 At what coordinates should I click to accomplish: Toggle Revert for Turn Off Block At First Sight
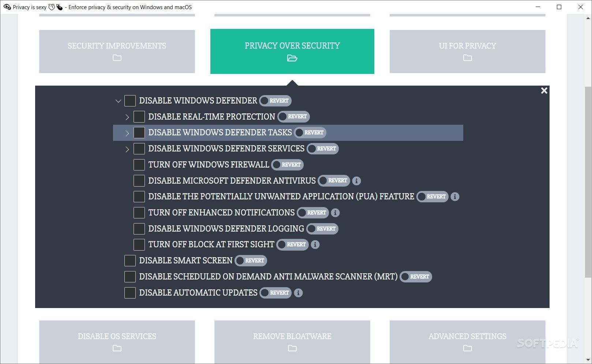click(292, 244)
